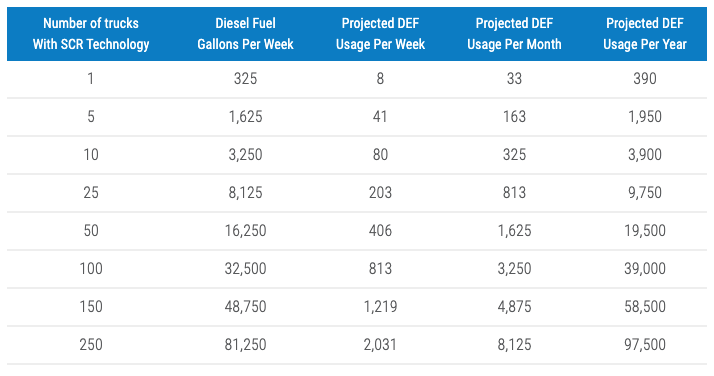Select the 163 monthly DEF usage cell
Viewport: 714px width, 376px height.
click(514, 117)
